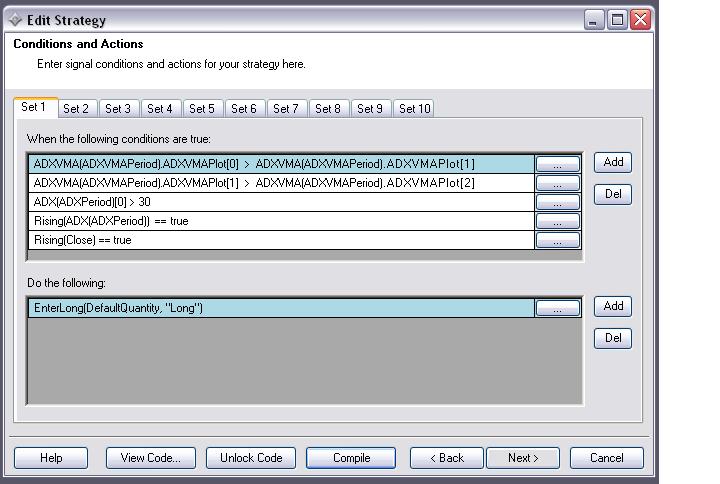This screenshot has width=720, height=484.
Task: Open the Set 9 tab
Action: [371, 109]
